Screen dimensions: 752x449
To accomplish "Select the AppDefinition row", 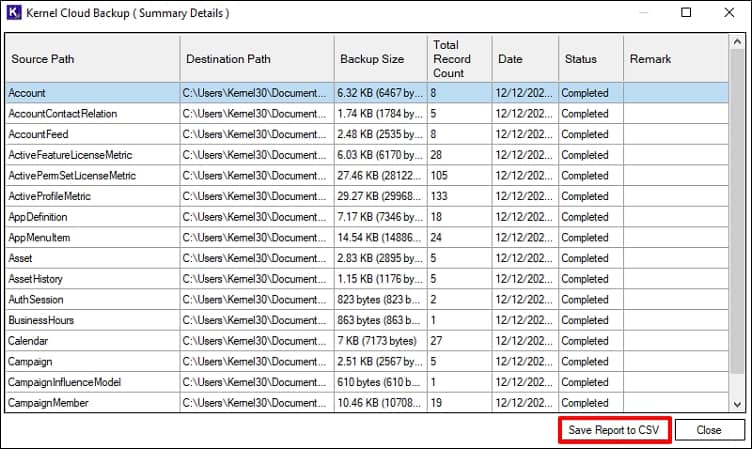I will pyautogui.click(x=367, y=217).
